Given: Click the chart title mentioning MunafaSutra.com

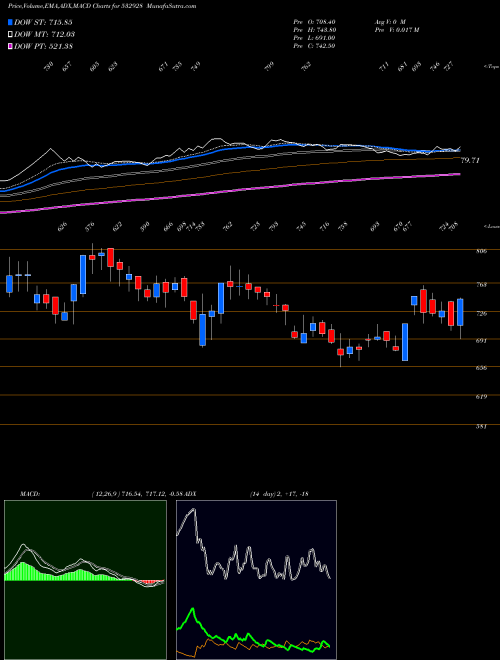Looking at the screenshot, I should (102, 6).
